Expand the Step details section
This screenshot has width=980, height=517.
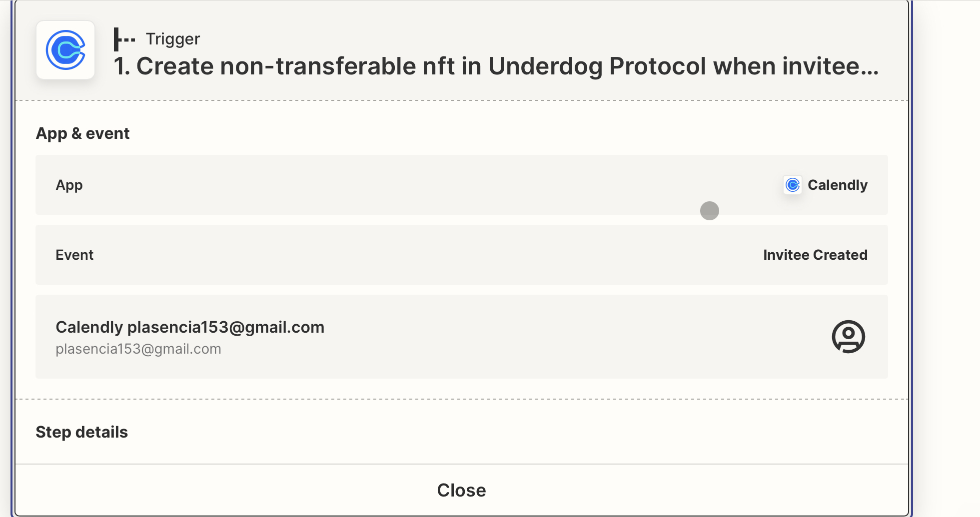[82, 432]
